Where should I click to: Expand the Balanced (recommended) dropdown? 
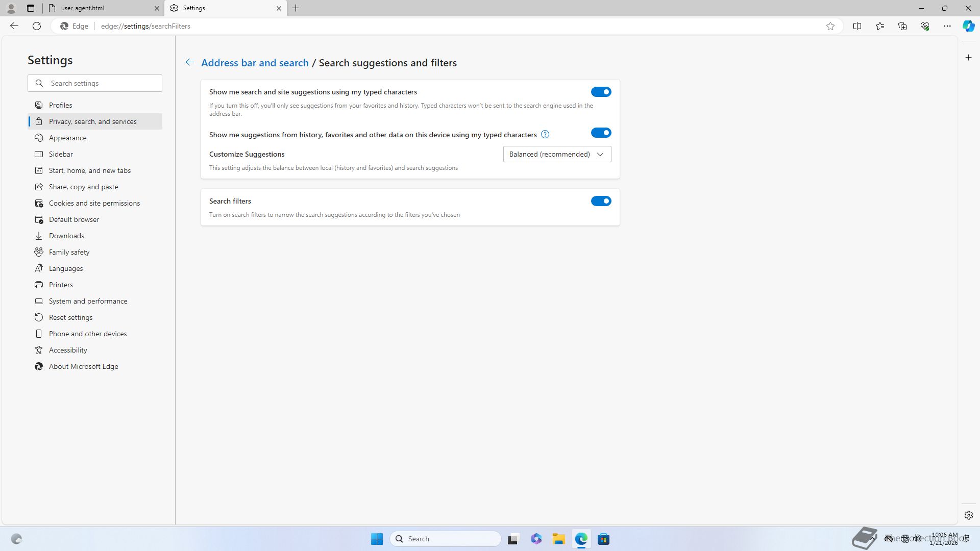(x=557, y=154)
